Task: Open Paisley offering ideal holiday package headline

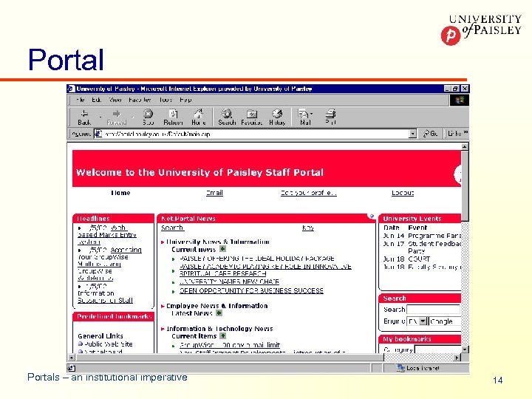Action: 257,259
